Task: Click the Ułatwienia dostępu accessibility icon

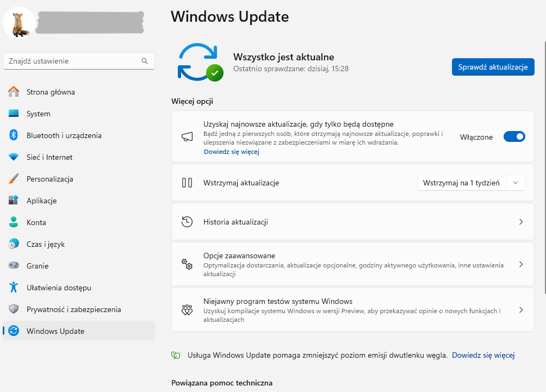Action: (x=14, y=287)
